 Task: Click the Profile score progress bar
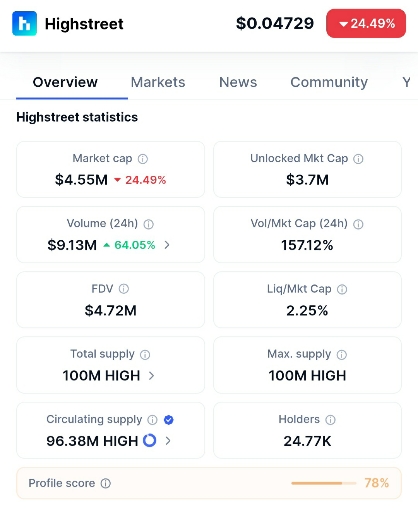click(324, 483)
